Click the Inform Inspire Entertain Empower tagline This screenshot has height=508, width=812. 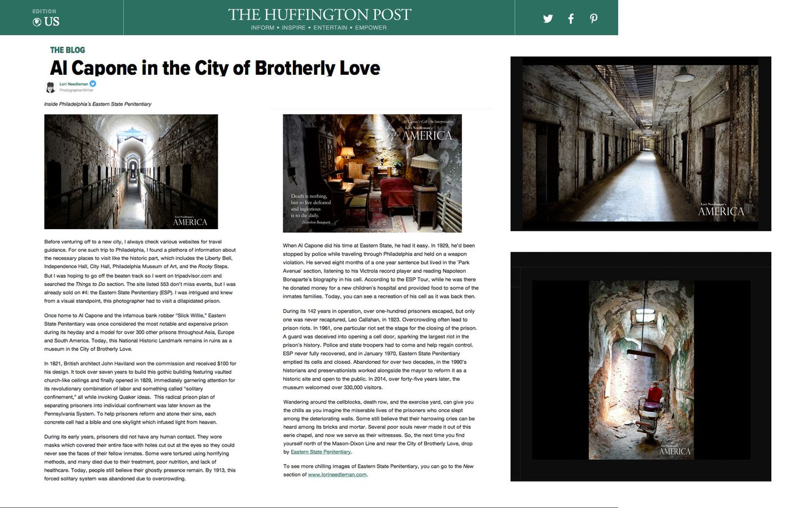click(319, 28)
